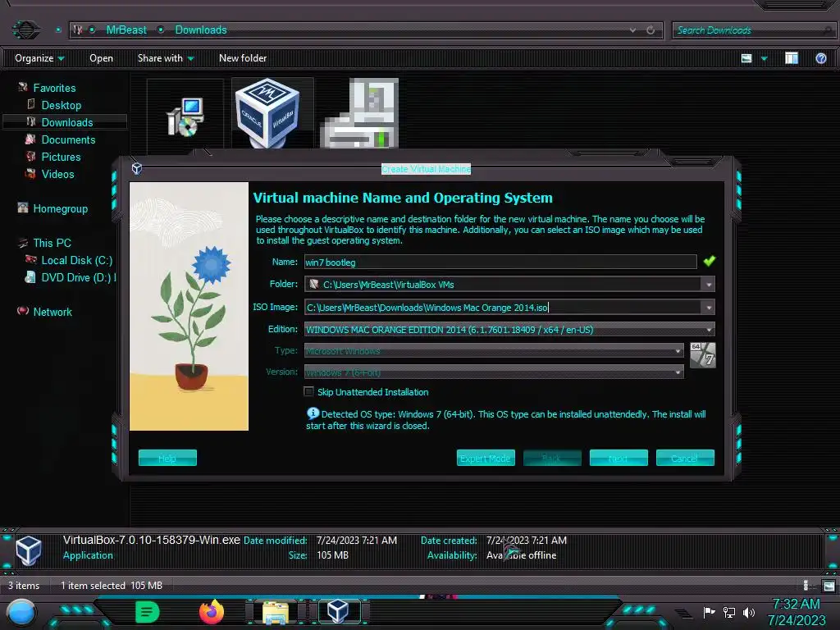This screenshot has height=630, width=840.
Task: Click the Start orb on the taskbar
Action: click(21, 612)
